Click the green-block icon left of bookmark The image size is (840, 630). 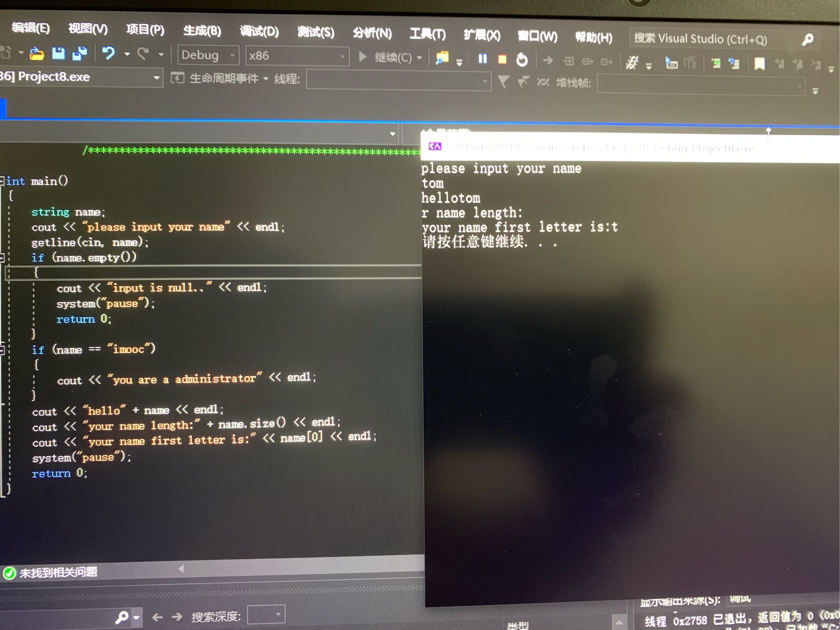(x=716, y=63)
